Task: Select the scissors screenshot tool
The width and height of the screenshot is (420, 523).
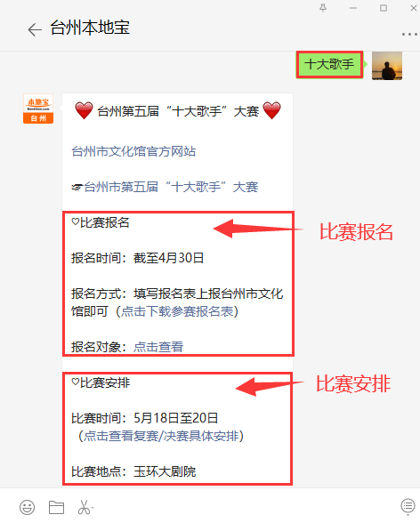Action: tap(84, 507)
